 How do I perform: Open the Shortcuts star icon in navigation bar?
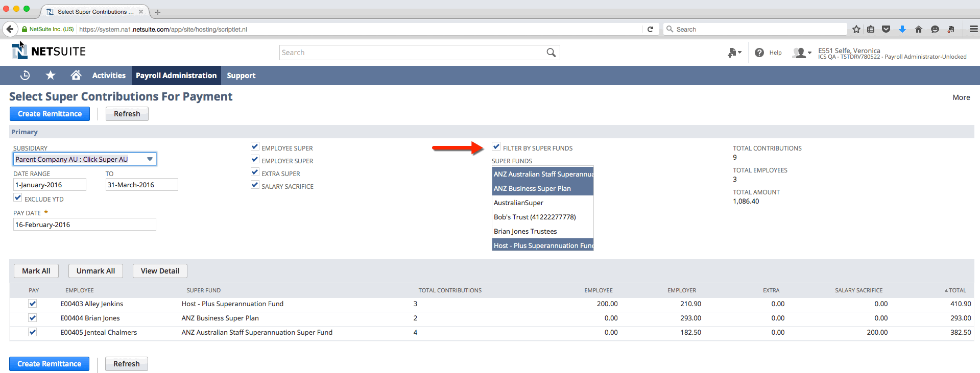[51, 76]
